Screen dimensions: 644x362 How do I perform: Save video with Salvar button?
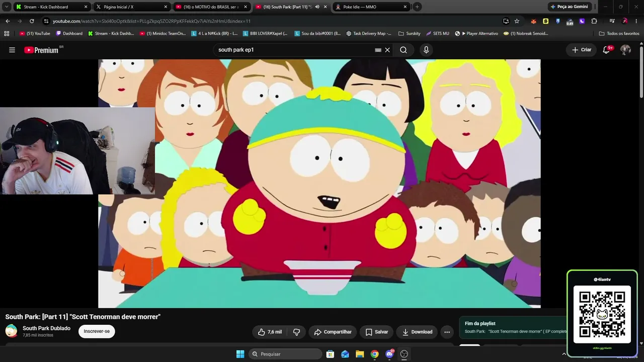click(x=377, y=332)
